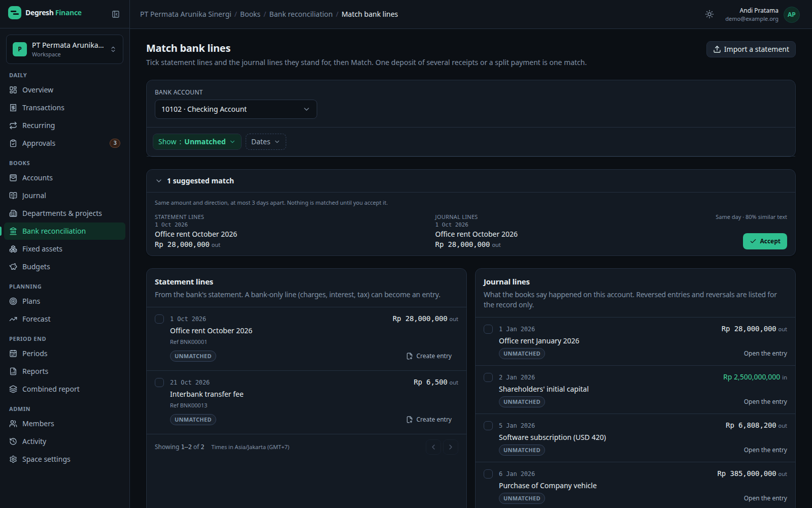Viewport: 812px width, 508px height.
Task: Click the Space settings gear icon
Action: [x=13, y=459]
